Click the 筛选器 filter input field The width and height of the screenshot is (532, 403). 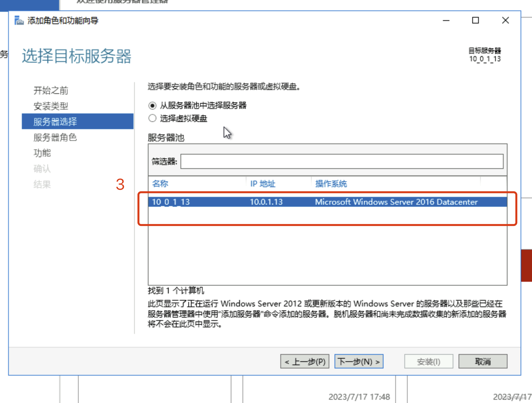[342, 161]
